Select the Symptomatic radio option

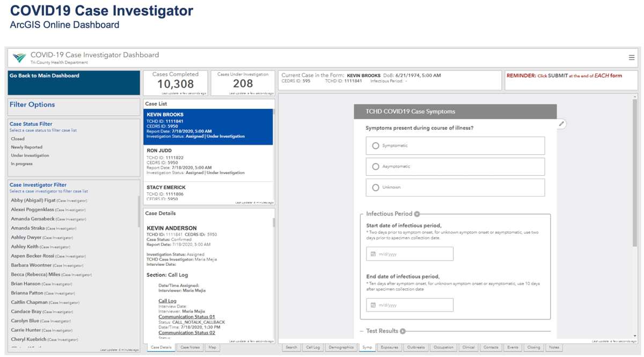point(455,146)
